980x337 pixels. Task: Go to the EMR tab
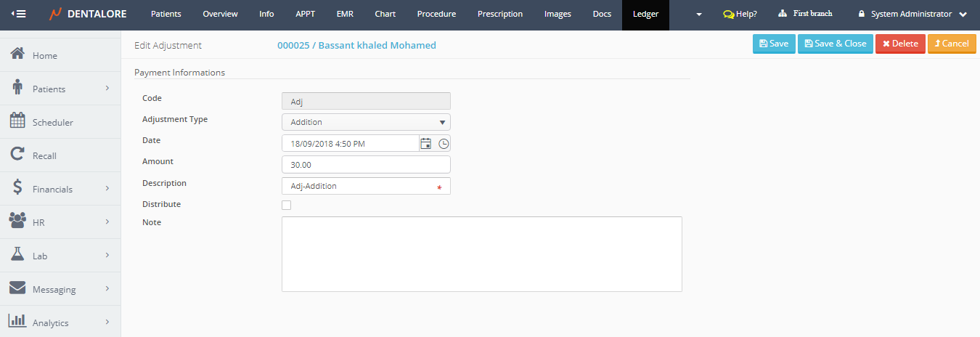346,14
